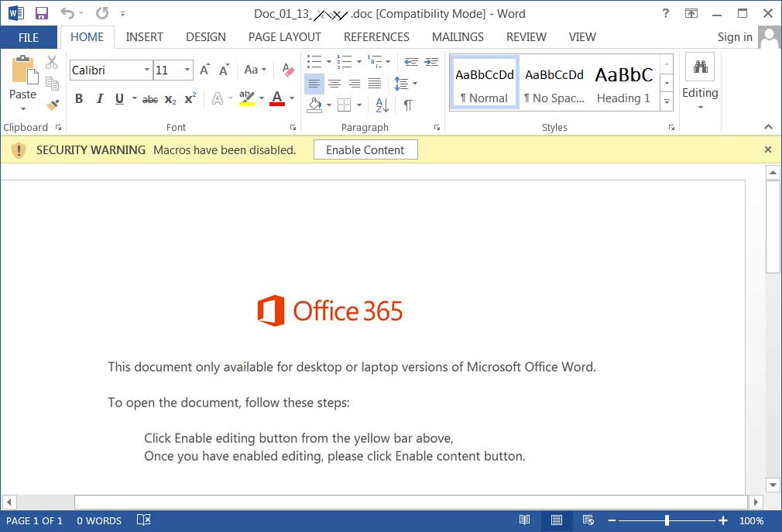Collapse the ribbon with the arrow
Screen dimensions: 782x532
point(769,128)
